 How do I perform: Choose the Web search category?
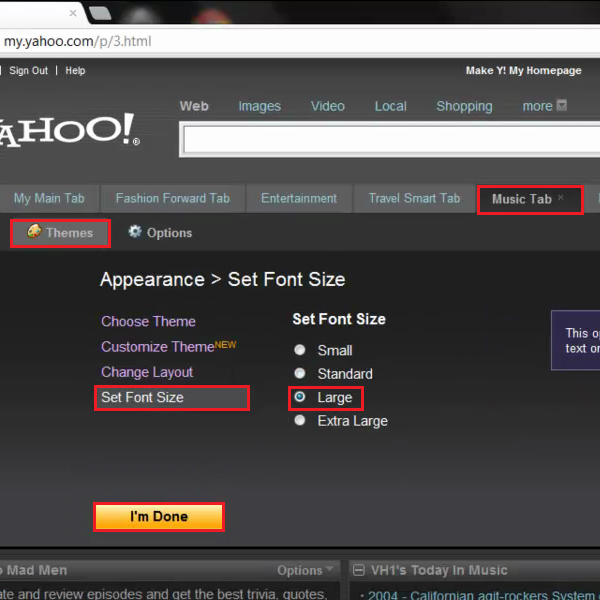pyautogui.click(x=194, y=106)
